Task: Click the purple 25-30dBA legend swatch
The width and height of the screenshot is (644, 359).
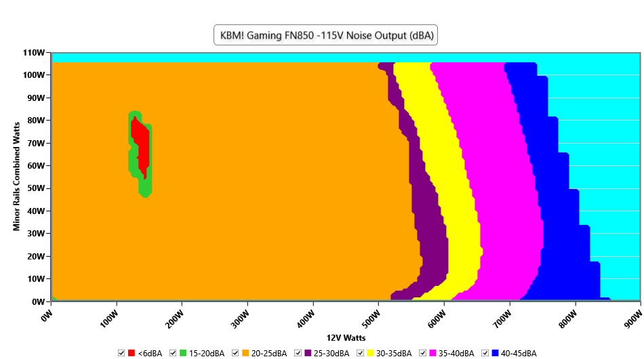Action: (x=308, y=353)
